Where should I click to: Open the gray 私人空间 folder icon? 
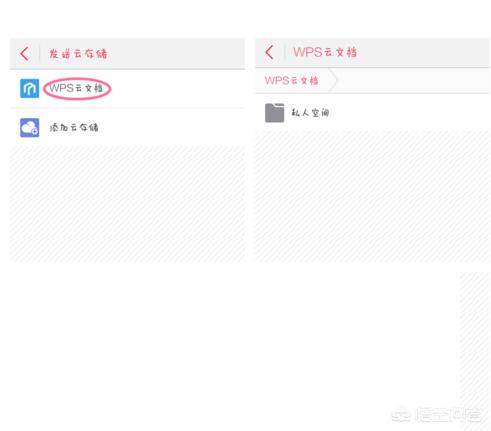tap(274, 113)
